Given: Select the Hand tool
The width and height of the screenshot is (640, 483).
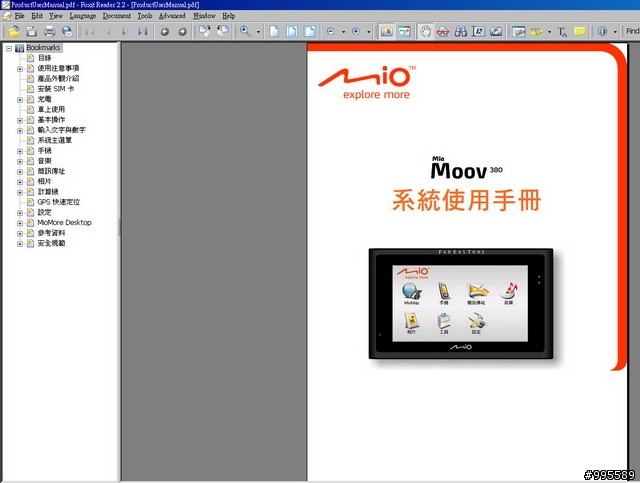Looking at the screenshot, I should point(426,31).
